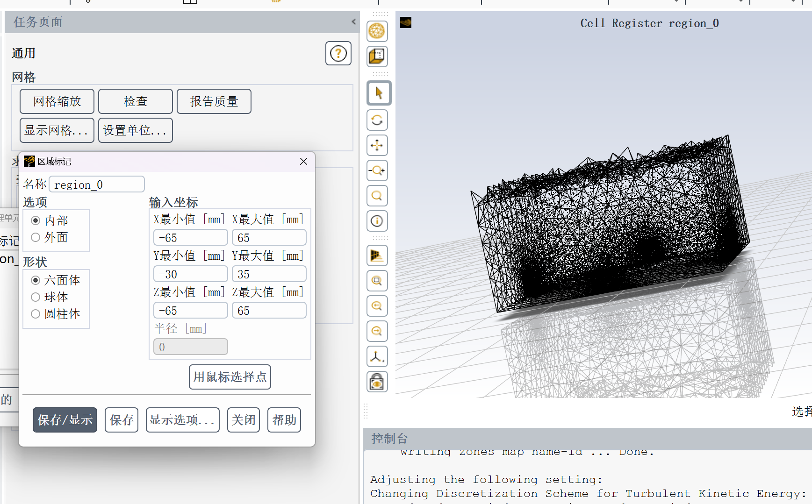The image size is (812, 504).
Task: Collapse the task page panel arrow
Action: point(353,21)
